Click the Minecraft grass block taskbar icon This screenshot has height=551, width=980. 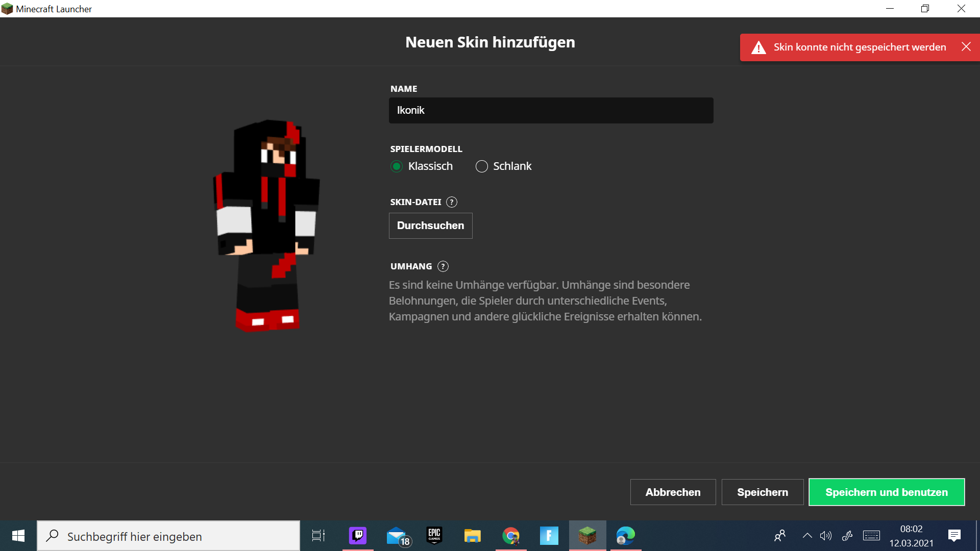pyautogui.click(x=587, y=536)
